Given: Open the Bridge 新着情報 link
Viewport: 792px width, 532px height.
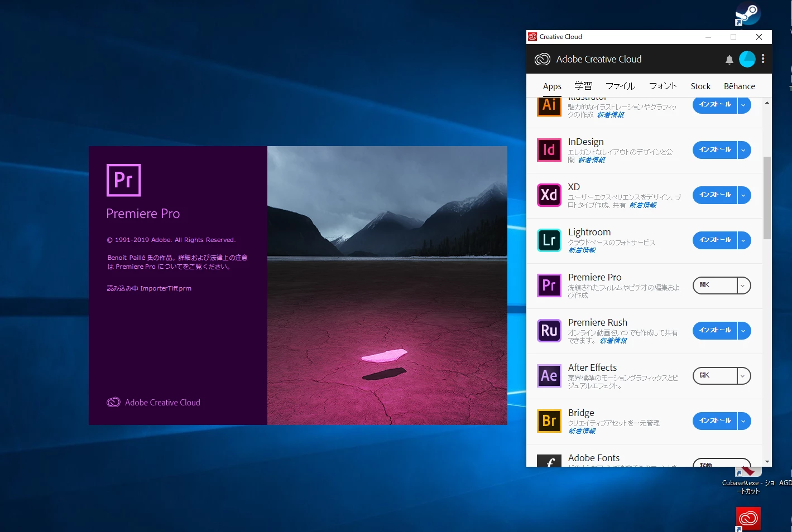Looking at the screenshot, I should 582,431.
